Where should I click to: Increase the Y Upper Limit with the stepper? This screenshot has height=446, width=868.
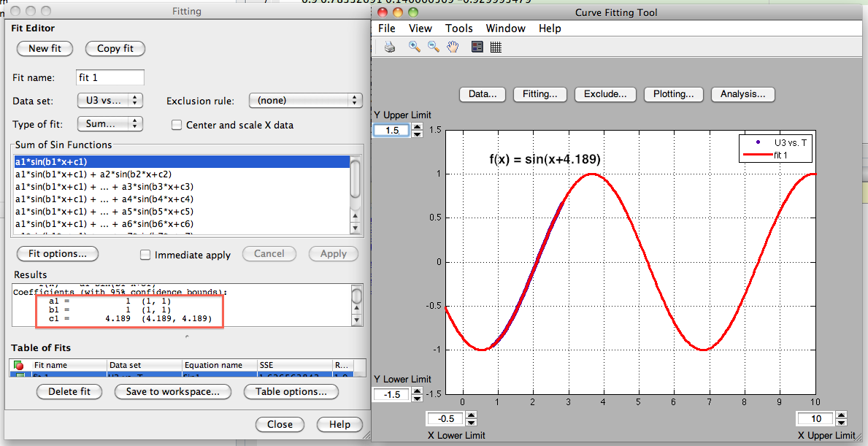(417, 127)
